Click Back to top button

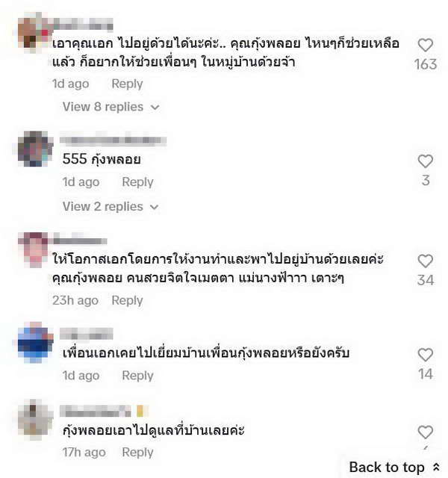click(x=394, y=467)
